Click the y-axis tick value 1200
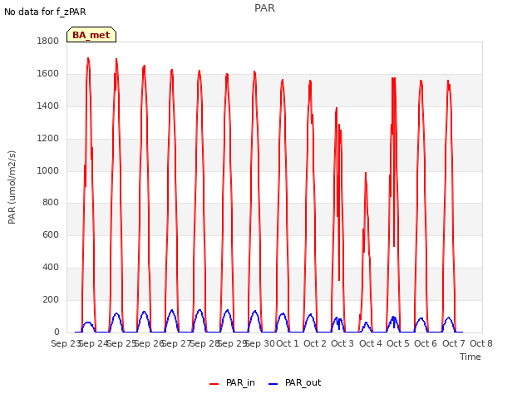 pos(48,139)
